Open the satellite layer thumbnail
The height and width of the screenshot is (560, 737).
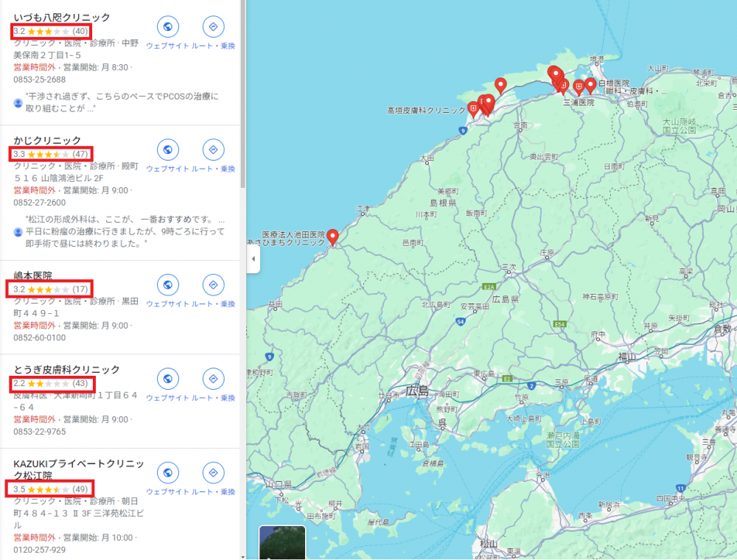tap(282, 542)
